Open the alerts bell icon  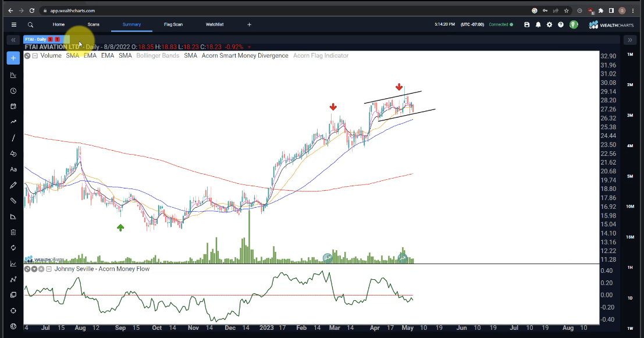click(538, 24)
